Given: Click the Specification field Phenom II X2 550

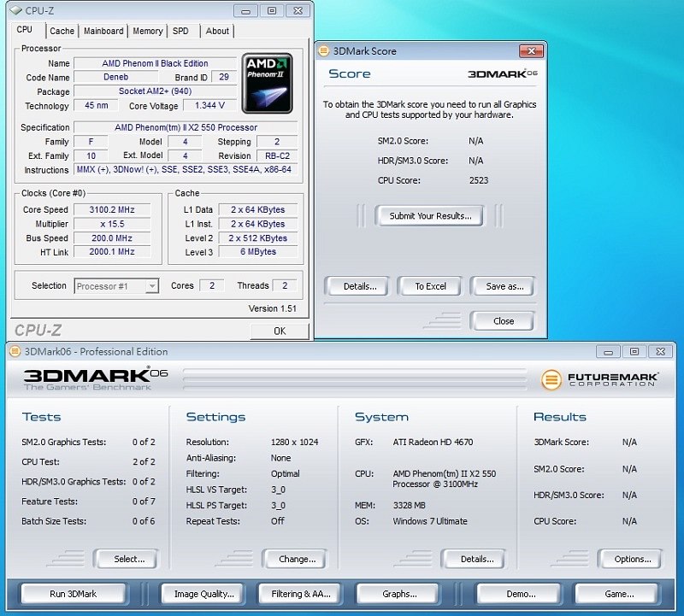Looking at the screenshot, I should point(186,127).
